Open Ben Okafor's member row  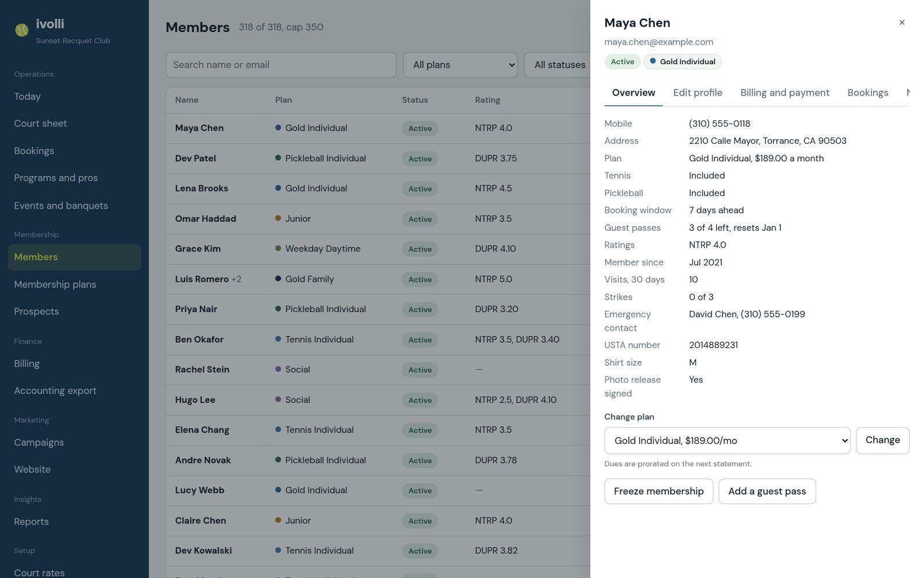tap(378, 340)
